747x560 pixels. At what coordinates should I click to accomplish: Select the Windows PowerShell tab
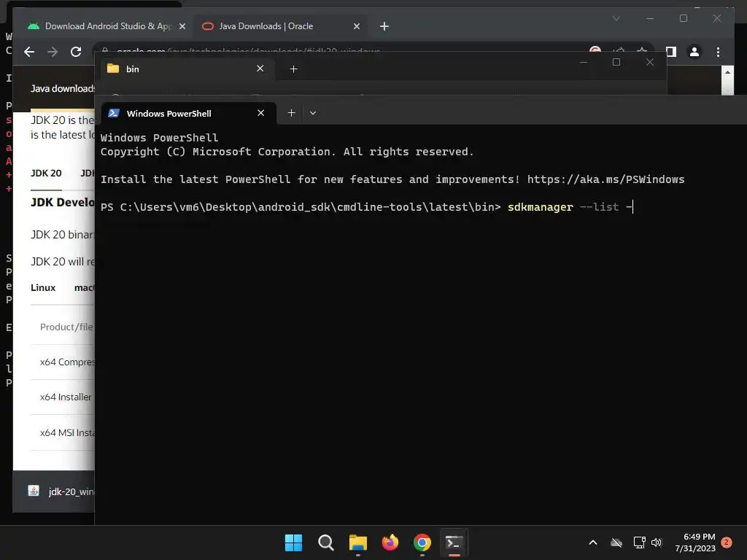[189, 113]
